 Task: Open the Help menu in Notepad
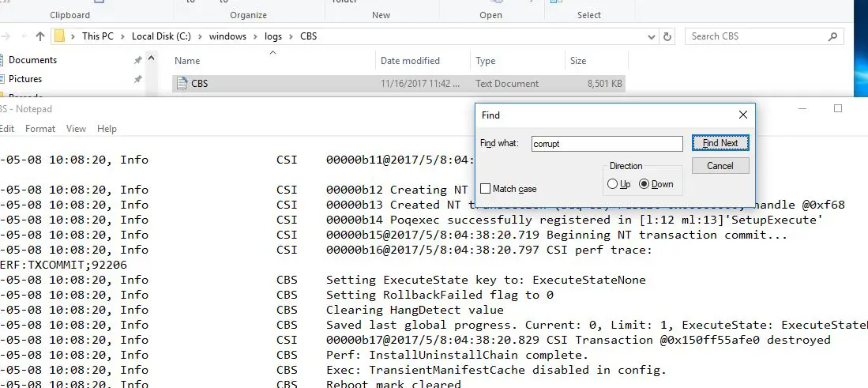(107, 128)
